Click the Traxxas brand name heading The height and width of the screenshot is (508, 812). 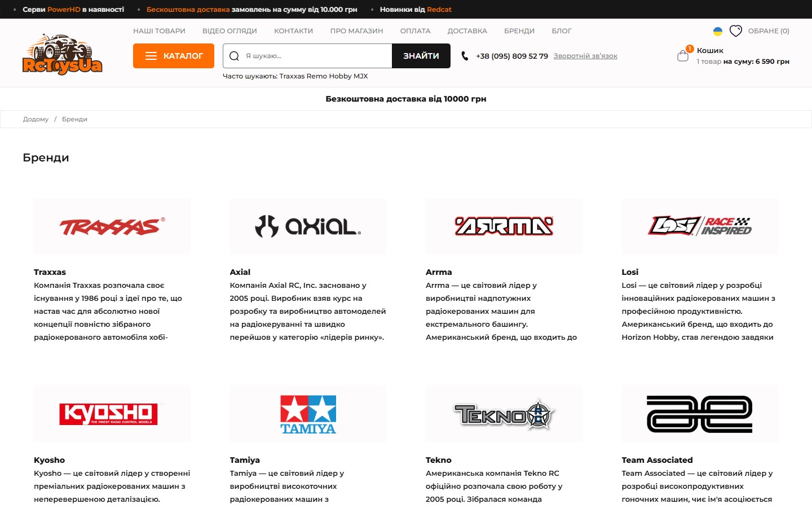pyautogui.click(x=50, y=272)
